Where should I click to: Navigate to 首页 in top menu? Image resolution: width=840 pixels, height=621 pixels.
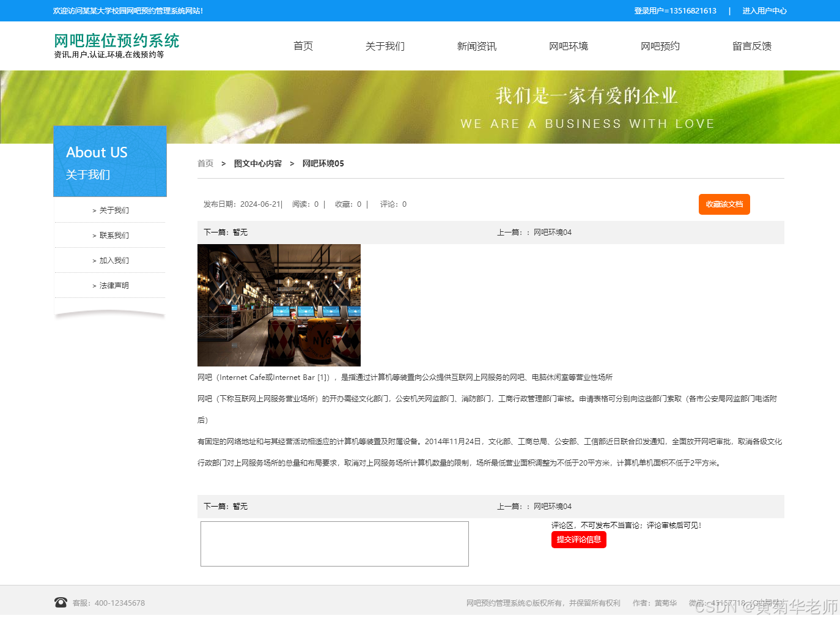point(303,46)
